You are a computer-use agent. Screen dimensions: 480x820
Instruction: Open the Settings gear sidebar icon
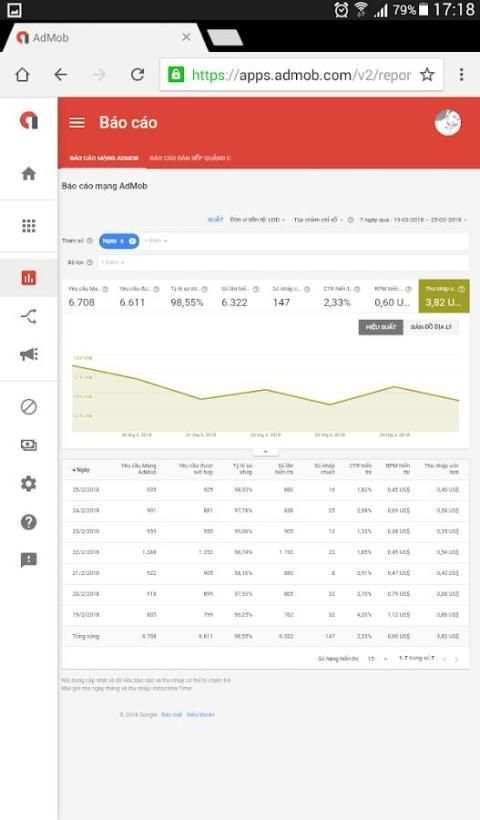pyautogui.click(x=29, y=483)
